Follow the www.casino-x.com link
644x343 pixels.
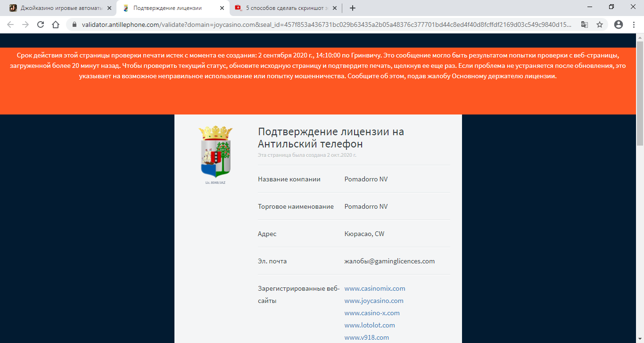pyautogui.click(x=372, y=313)
